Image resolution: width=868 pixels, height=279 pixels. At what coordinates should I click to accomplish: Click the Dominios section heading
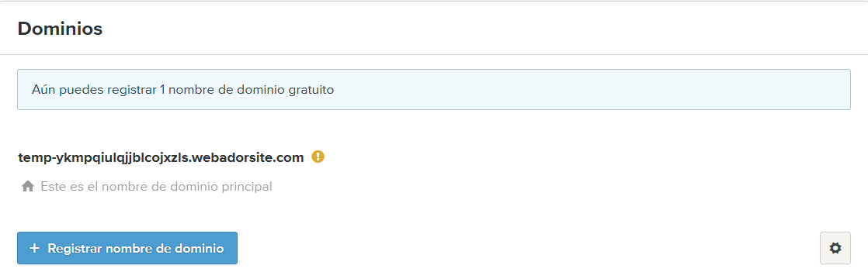60,29
